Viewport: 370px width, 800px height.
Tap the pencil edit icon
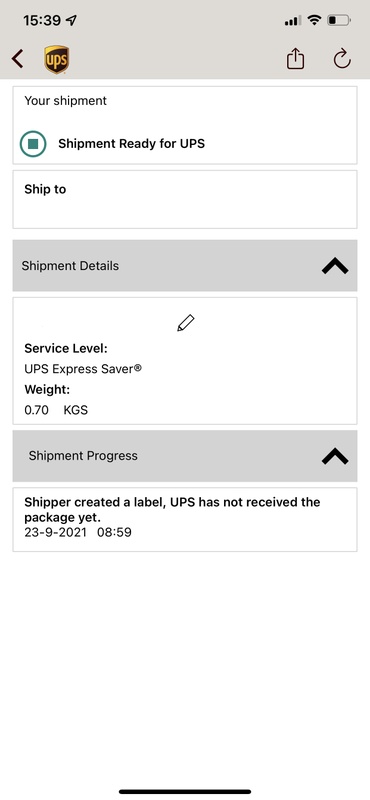(x=186, y=323)
